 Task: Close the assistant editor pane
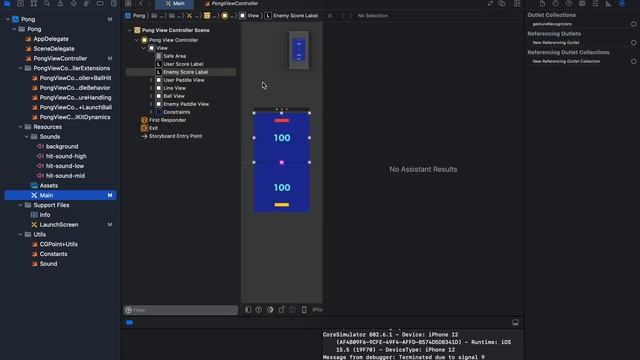pos(330,16)
